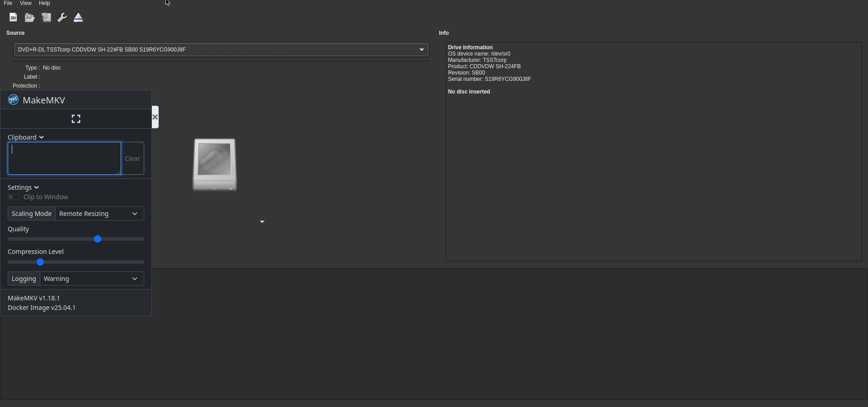Click the Quality slider handle

pos(98,239)
